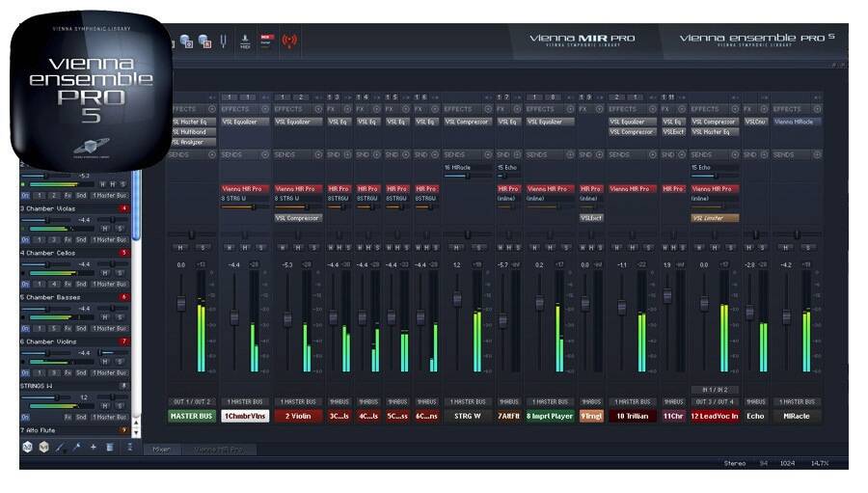
Task: Click the trash icon in bottom toolbar
Action: tap(110, 447)
